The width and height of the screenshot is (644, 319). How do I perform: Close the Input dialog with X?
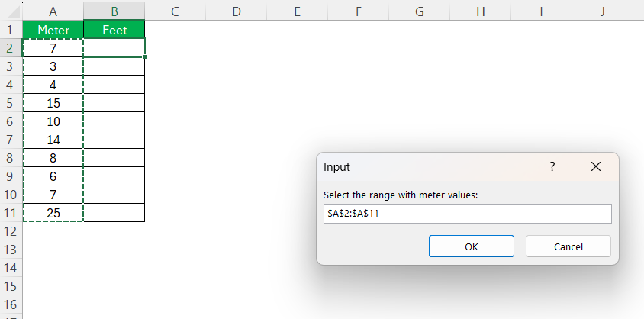tap(595, 166)
